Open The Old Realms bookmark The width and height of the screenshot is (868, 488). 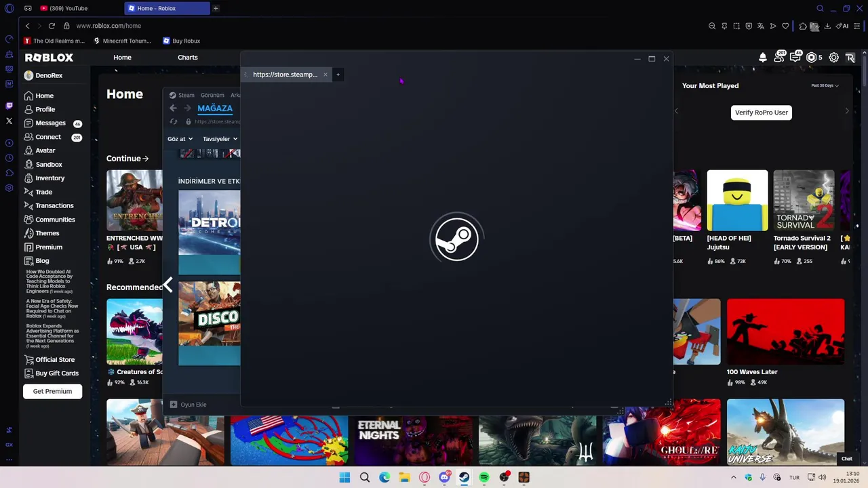pyautogui.click(x=54, y=41)
